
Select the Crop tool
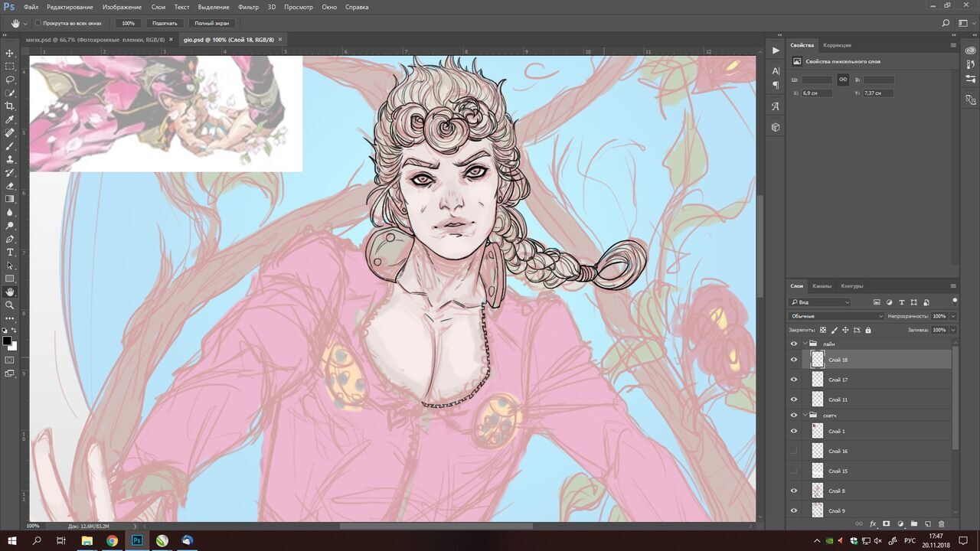[10, 106]
